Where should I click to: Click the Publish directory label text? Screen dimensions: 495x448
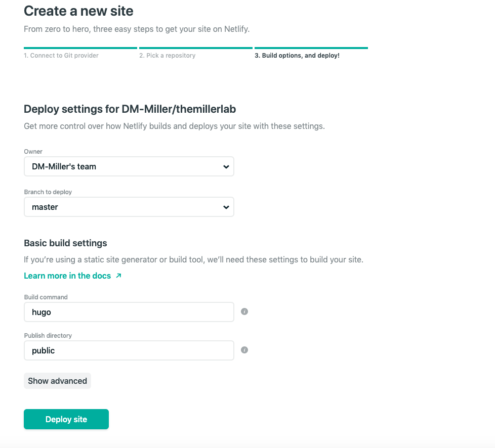point(48,336)
